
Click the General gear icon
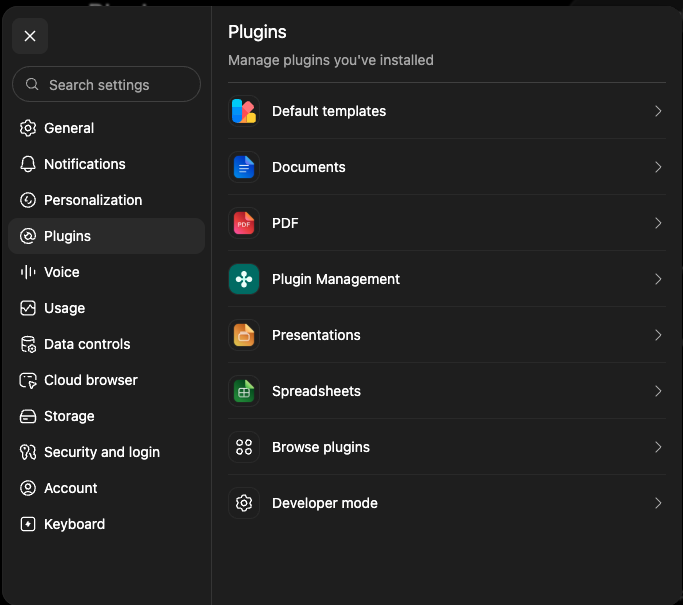click(28, 128)
